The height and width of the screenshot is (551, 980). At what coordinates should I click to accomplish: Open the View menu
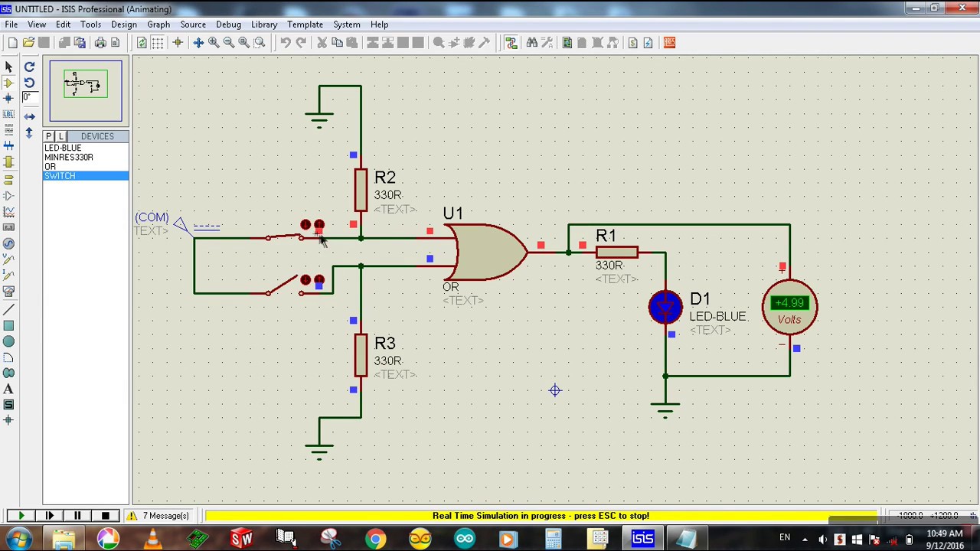click(x=37, y=24)
